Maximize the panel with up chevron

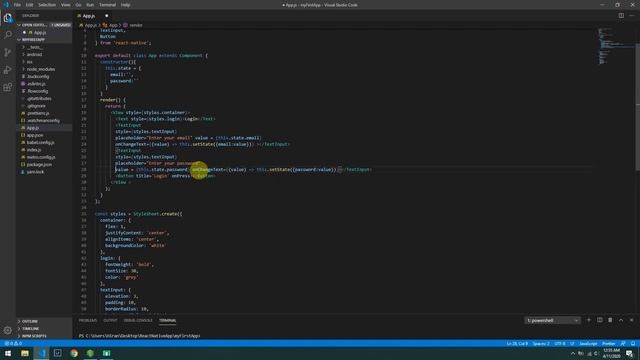(x=621, y=320)
